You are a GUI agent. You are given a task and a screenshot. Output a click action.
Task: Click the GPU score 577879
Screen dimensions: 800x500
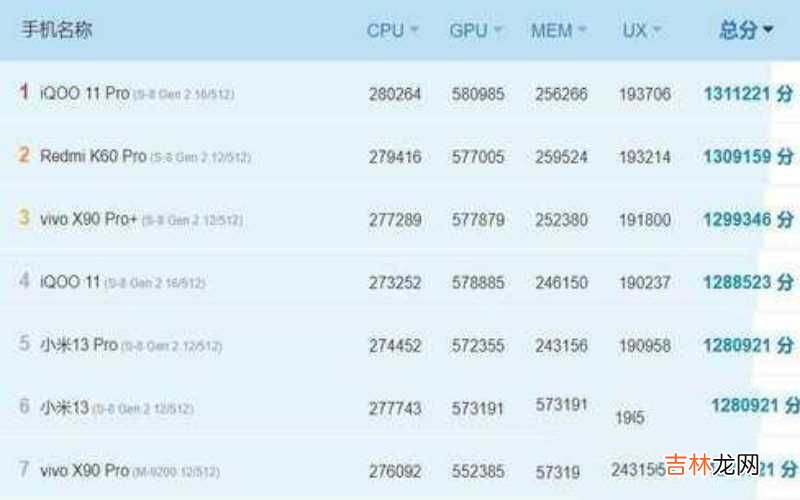click(x=477, y=220)
